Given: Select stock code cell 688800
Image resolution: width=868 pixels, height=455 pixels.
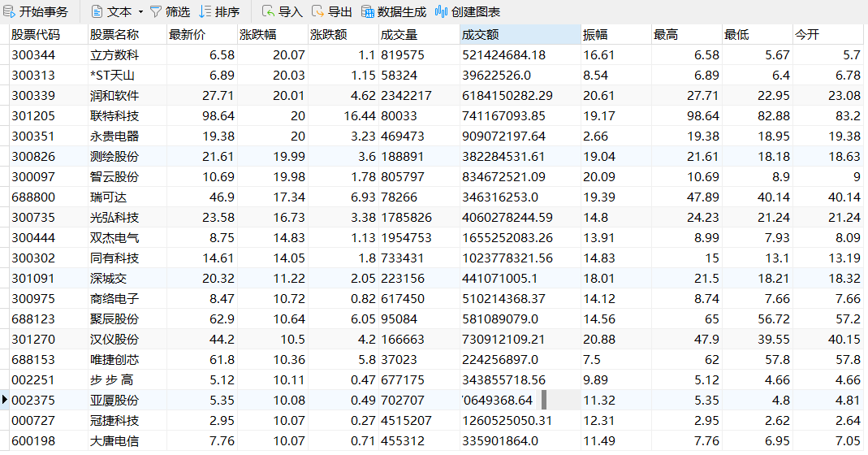Looking at the screenshot, I should 49,197.
